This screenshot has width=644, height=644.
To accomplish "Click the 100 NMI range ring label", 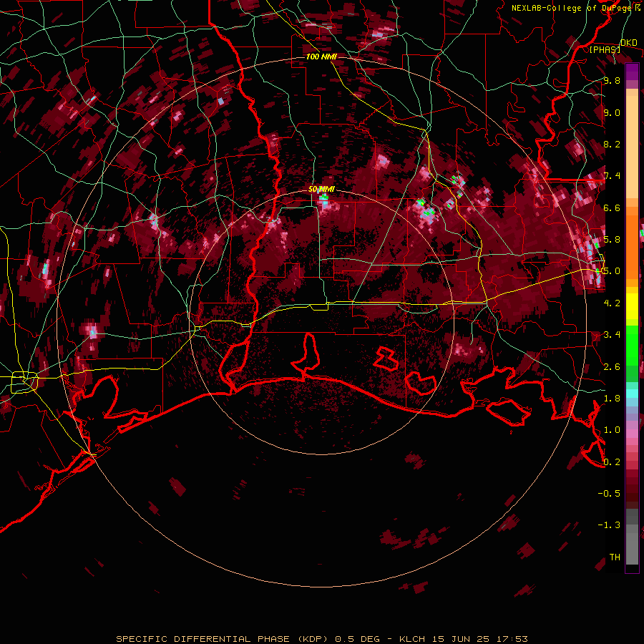I will (321, 57).
